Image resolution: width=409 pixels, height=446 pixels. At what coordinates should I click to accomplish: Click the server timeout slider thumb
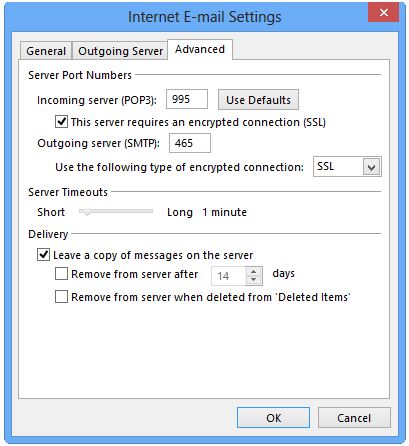(87, 212)
